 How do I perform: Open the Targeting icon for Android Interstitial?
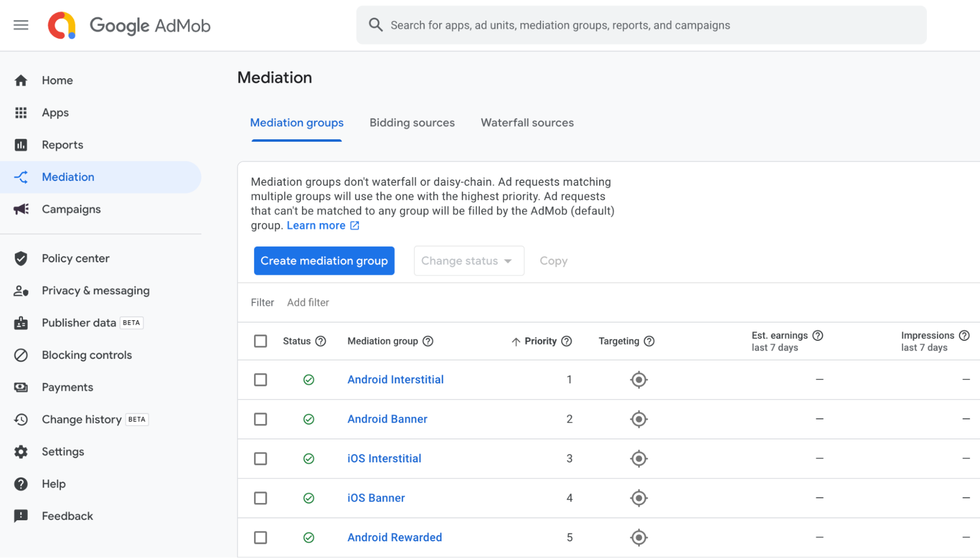[638, 379]
